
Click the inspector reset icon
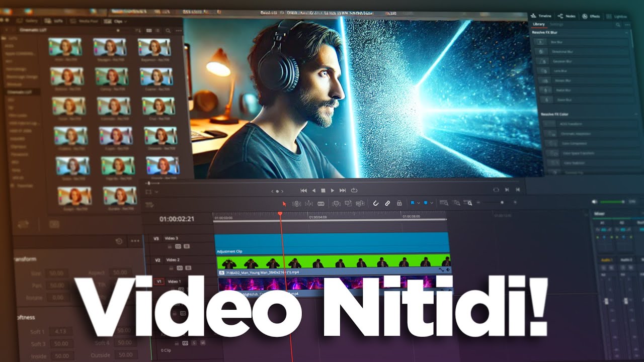pos(119,241)
